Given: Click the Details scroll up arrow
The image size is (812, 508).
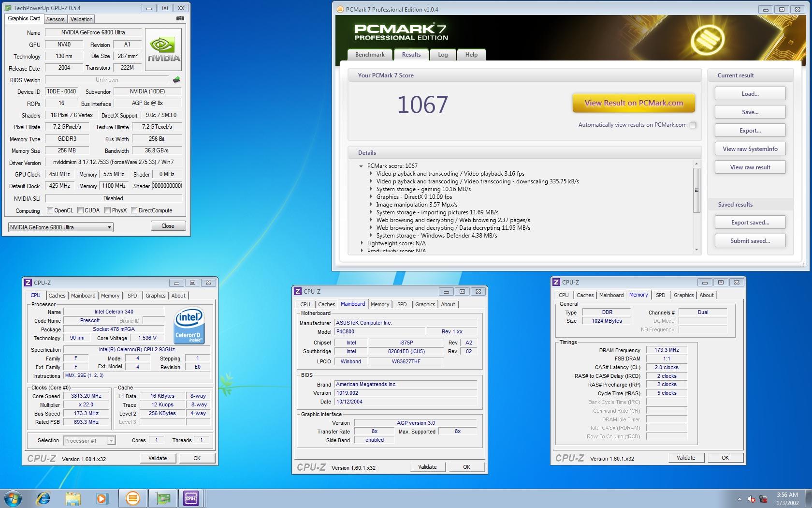Looking at the screenshot, I should pyautogui.click(x=696, y=164).
